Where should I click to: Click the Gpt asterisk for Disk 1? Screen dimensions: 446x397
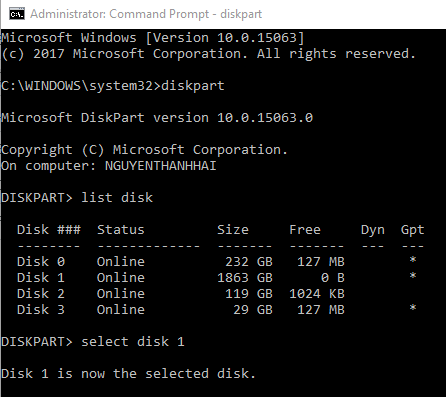(413, 276)
